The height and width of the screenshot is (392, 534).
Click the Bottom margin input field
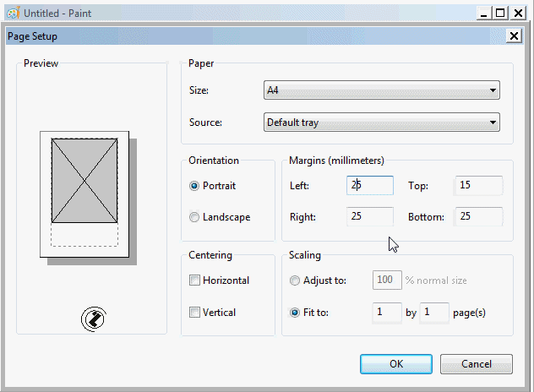pyautogui.click(x=478, y=217)
